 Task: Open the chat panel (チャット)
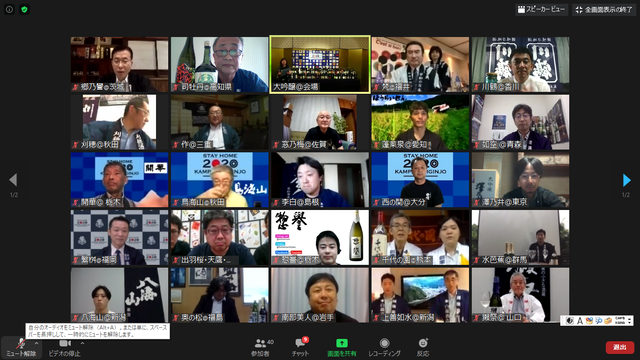(301, 348)
